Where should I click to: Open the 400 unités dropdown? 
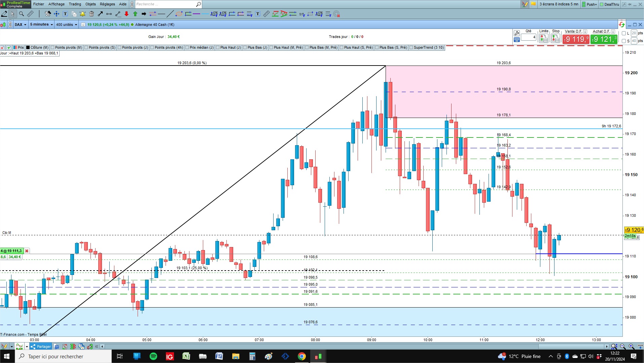pos(67,25)
